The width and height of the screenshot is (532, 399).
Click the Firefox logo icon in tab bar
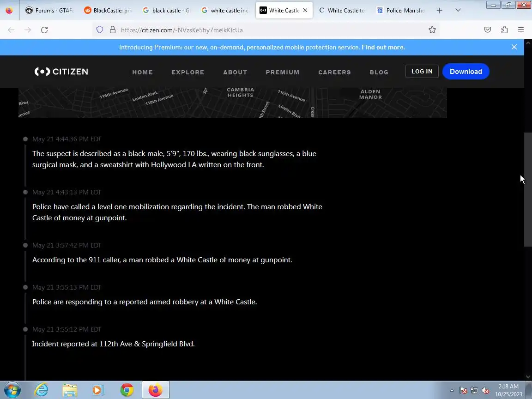click(9, 10)
